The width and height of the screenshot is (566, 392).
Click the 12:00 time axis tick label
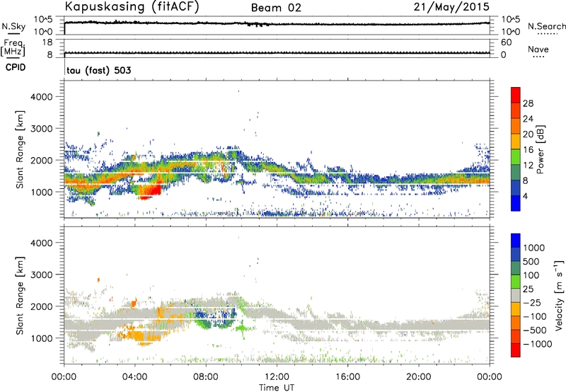tap(277, 377)
